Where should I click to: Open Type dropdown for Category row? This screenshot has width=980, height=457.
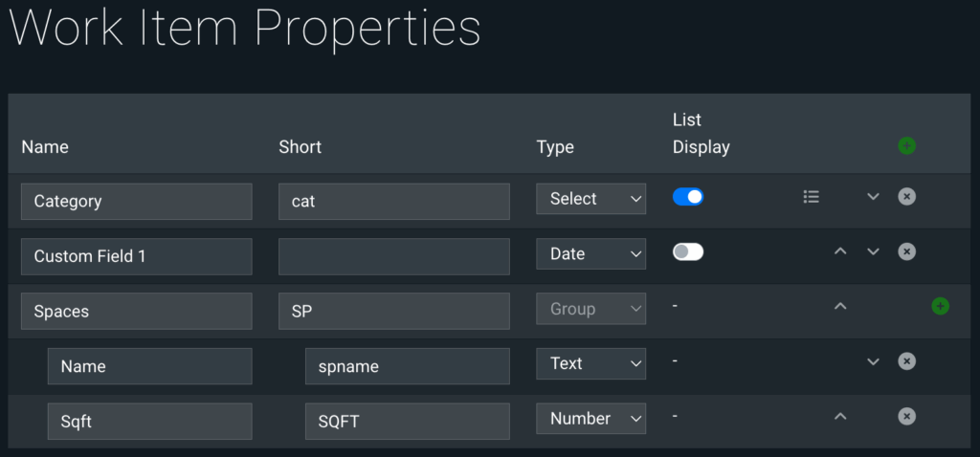590,199
